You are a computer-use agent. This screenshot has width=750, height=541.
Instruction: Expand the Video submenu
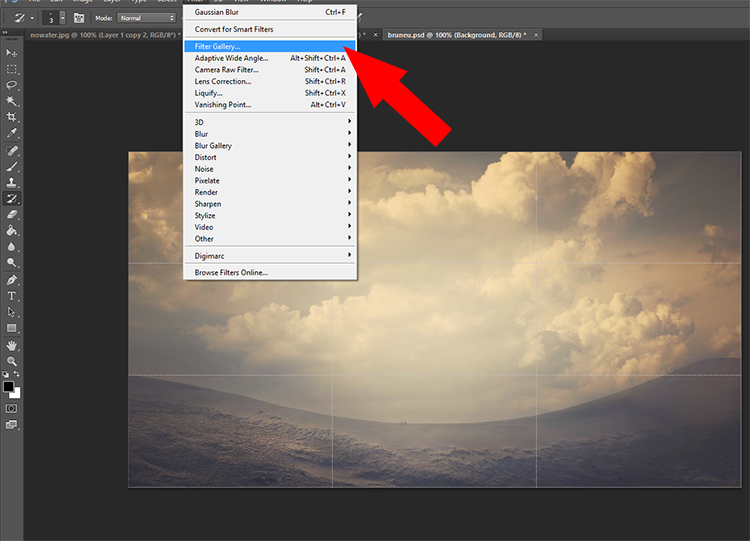(x=270, y=227)
